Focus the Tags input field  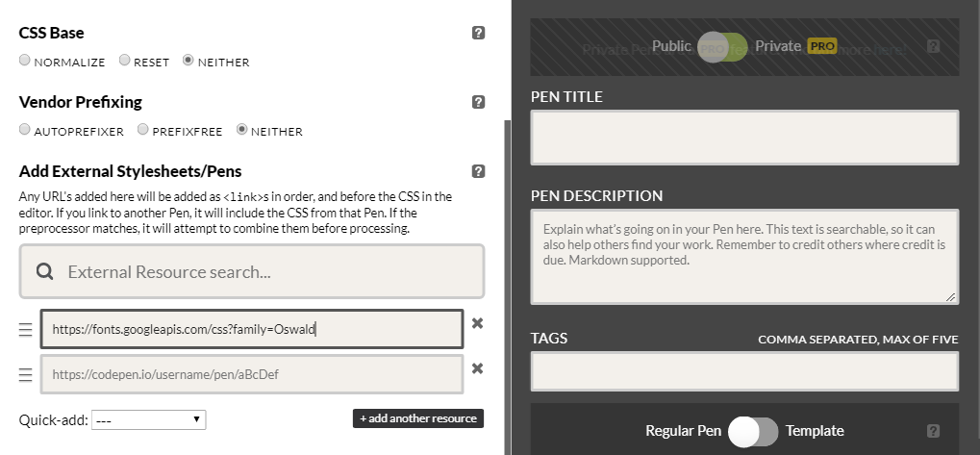tap(744, 371)
